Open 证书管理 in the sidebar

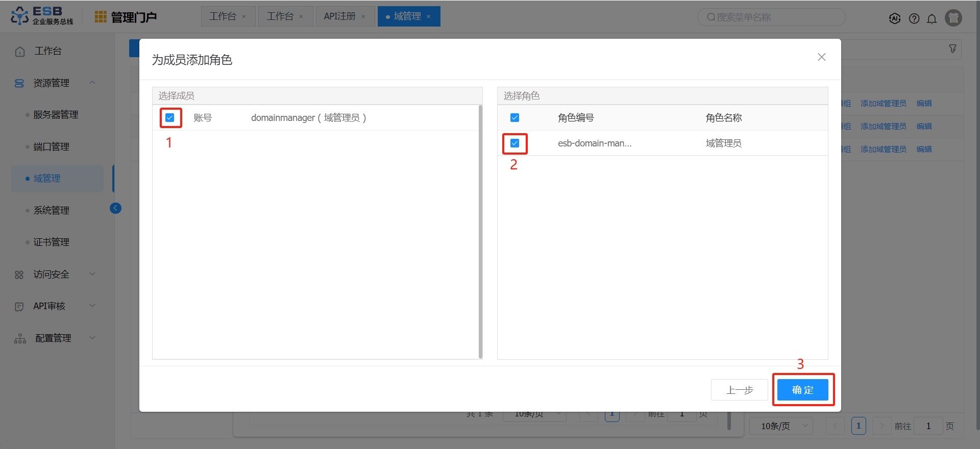(x=51, y=242)
